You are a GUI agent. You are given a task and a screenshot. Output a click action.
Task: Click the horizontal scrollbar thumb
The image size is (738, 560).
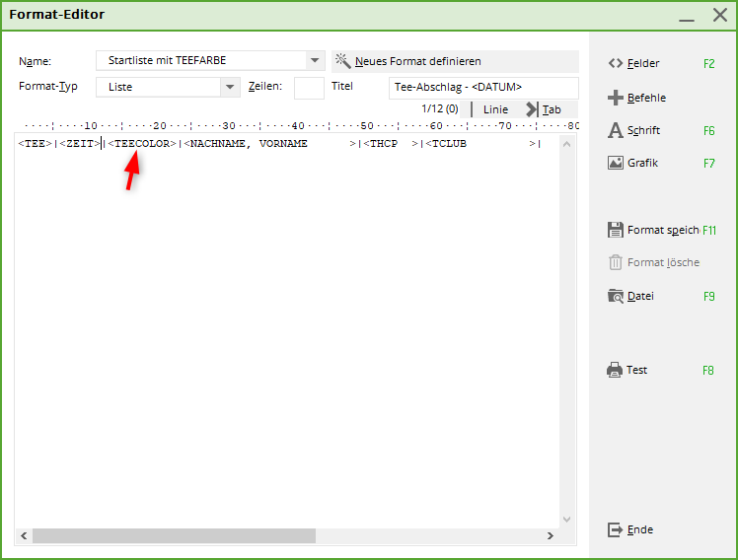pyautogui.click(x=174, y=535)
